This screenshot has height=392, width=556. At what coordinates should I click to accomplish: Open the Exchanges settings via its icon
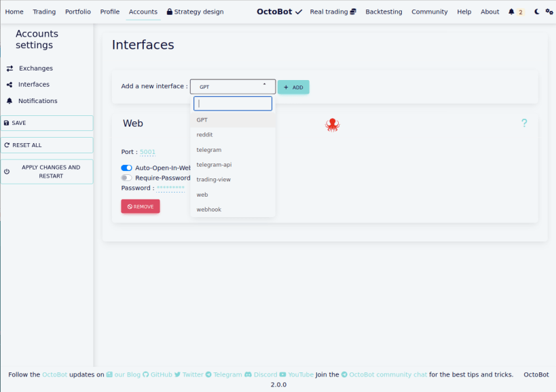9,68
